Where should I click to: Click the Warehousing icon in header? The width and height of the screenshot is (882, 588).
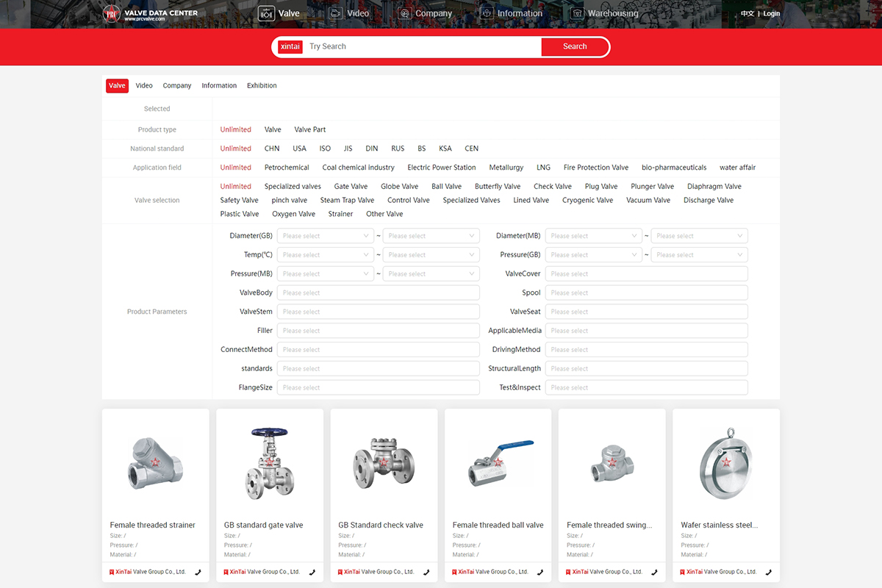(577, 13)
